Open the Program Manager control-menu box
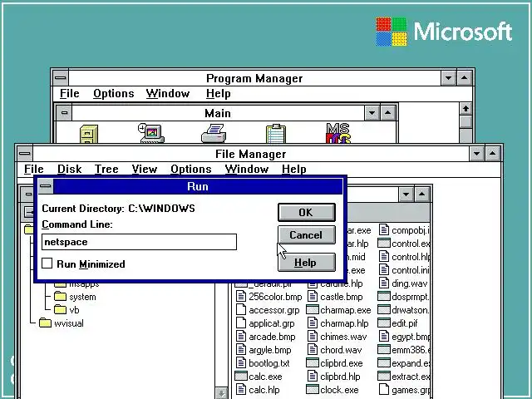The width and height of the screenshot is (532, 399). pos(61,78)
